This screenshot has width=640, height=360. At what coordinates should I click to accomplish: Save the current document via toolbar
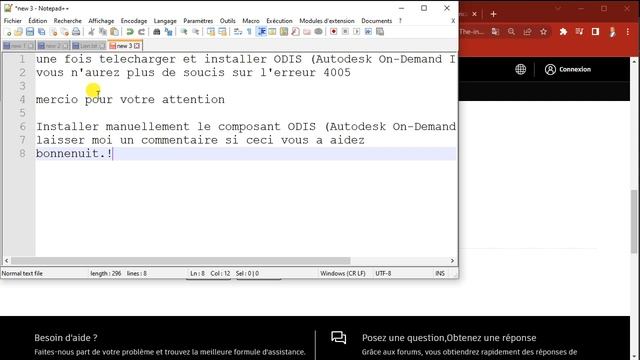tap(30, 32)
